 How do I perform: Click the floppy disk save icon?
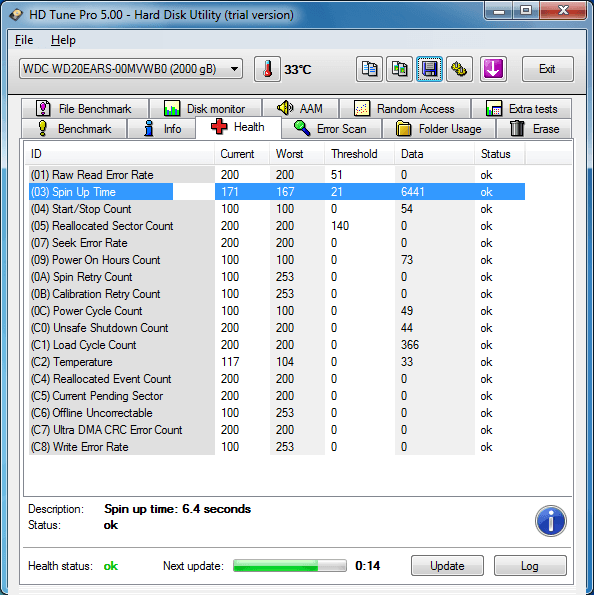pos(429,69)
